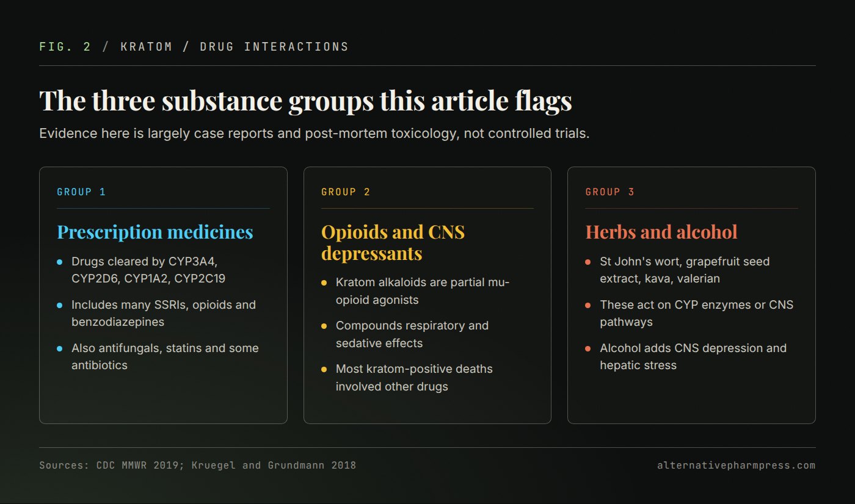Click the 'Opioids and CNS depressants' heading
This screenshot has height=504, width=855.
tap(393, 242)
